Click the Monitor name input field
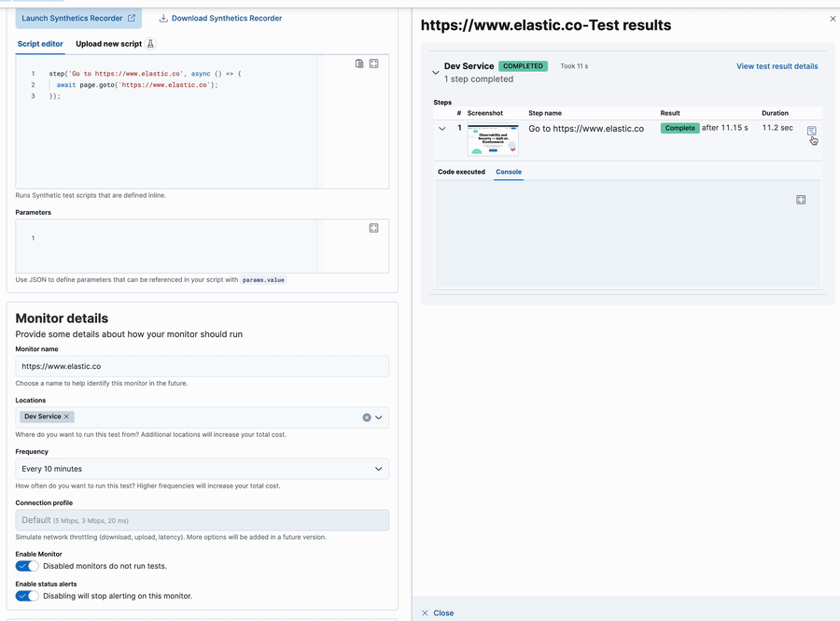Screen dimensions: 840x621 202,366
